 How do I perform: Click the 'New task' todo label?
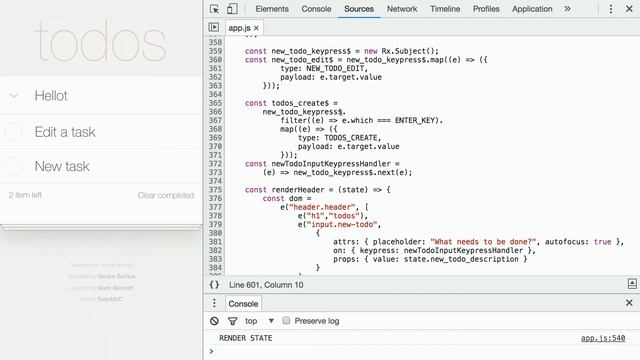62,166
